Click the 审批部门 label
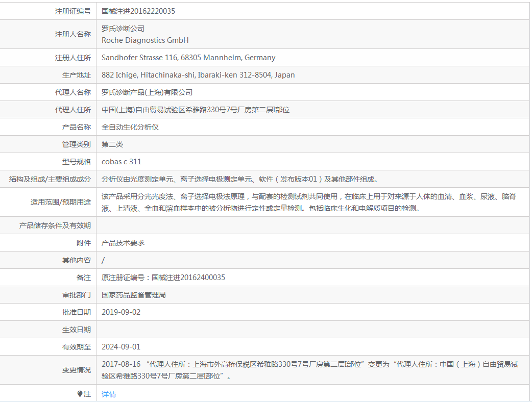Viewport: 532px width, 402px height. 77,295
